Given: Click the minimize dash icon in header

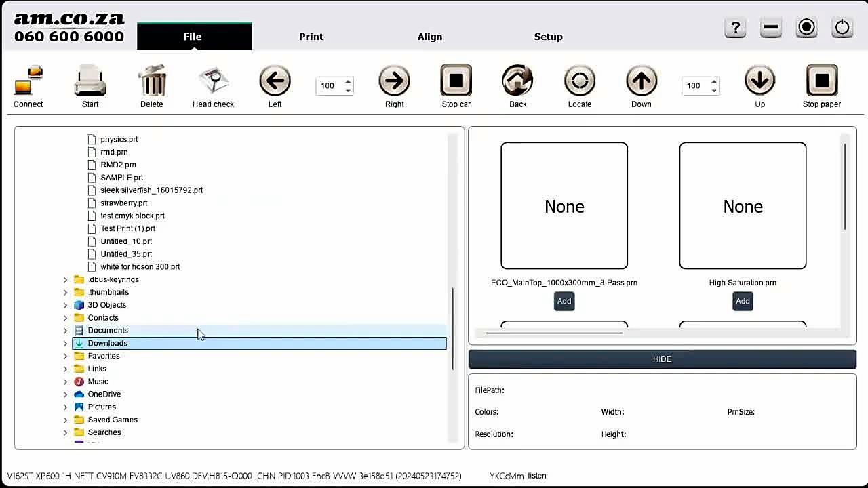Looking at the screenshot, I should click(771, 28).
